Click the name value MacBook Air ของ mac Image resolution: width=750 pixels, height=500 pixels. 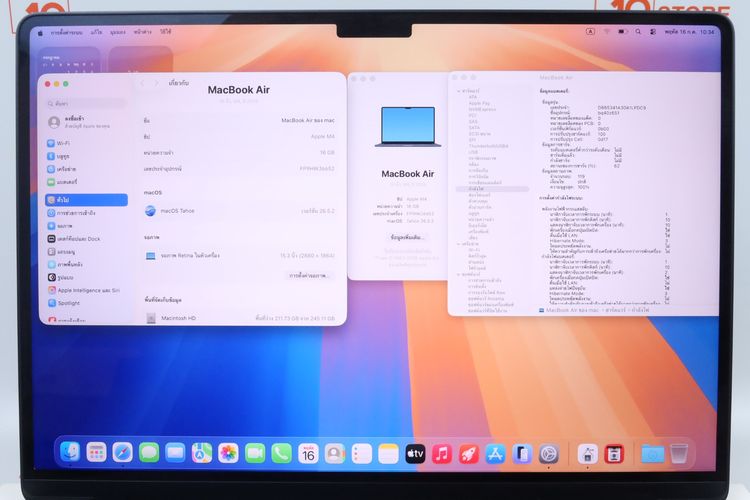point(308,120)
